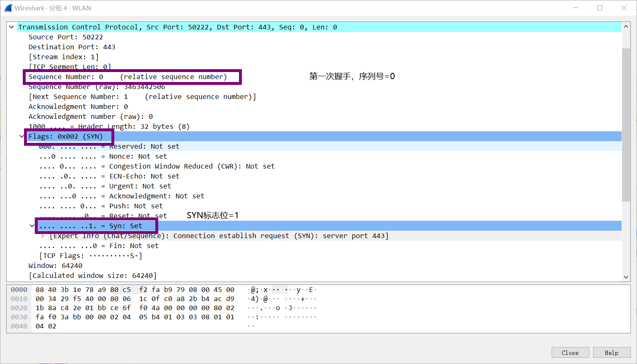Select the Push: Not set row
The height and width of the screenshot is (364, 637).
click(101, 206)
